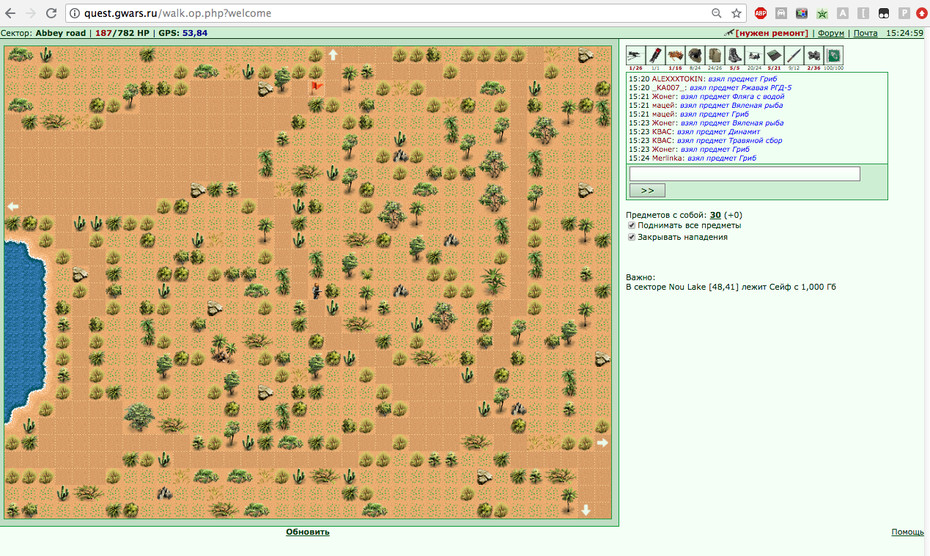930x556 pixels.
Task: Open the Форум link
Action: 830,33
